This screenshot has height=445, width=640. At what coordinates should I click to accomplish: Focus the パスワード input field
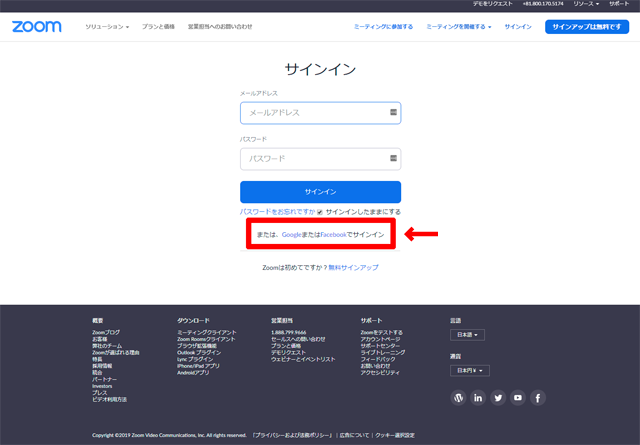[320, 159]
